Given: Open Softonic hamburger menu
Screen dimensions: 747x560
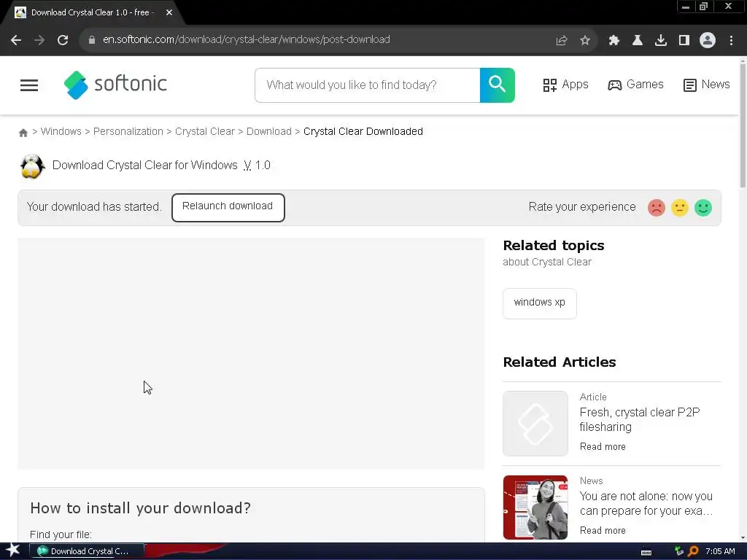Looking at the screenshot, I should 29,85.
